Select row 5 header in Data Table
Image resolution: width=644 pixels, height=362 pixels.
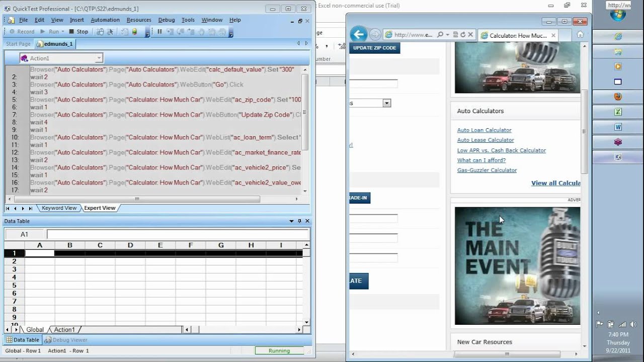15,285
